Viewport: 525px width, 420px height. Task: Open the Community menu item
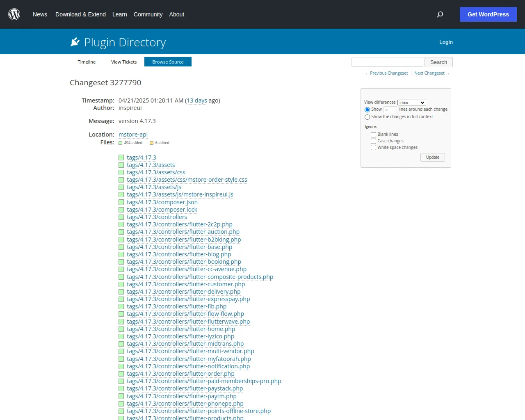148,14
